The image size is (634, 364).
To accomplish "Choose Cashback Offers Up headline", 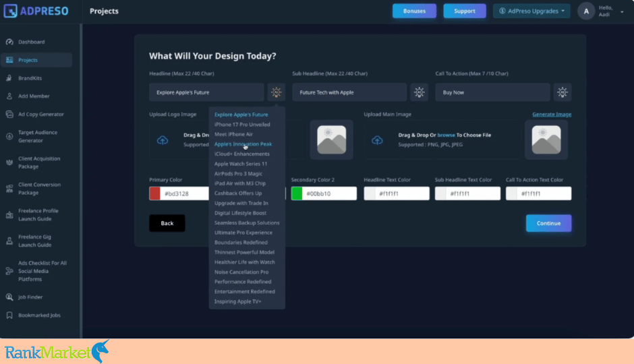I will click(237, 193).
